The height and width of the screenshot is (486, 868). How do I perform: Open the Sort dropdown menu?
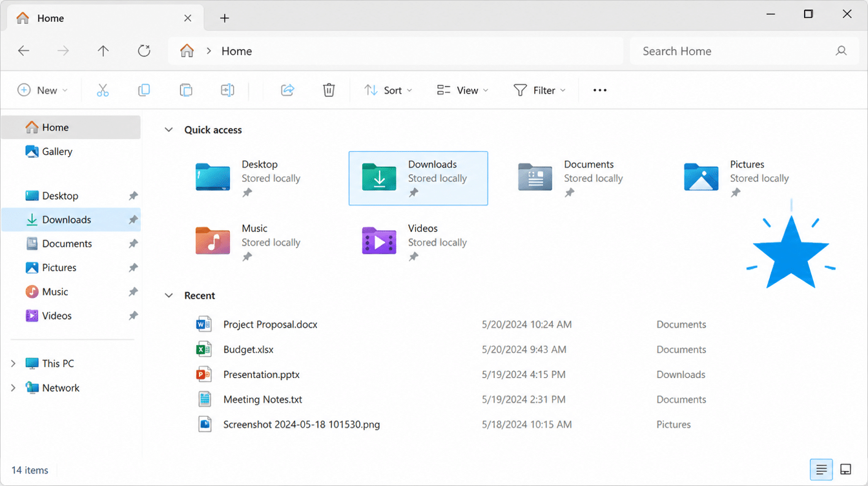pos(388,90)
